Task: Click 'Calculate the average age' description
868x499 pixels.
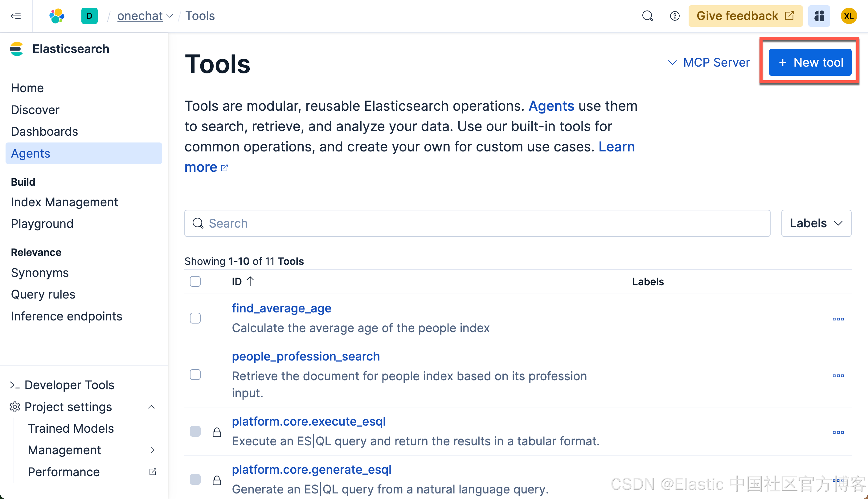Action: click(x=361, y=328)
